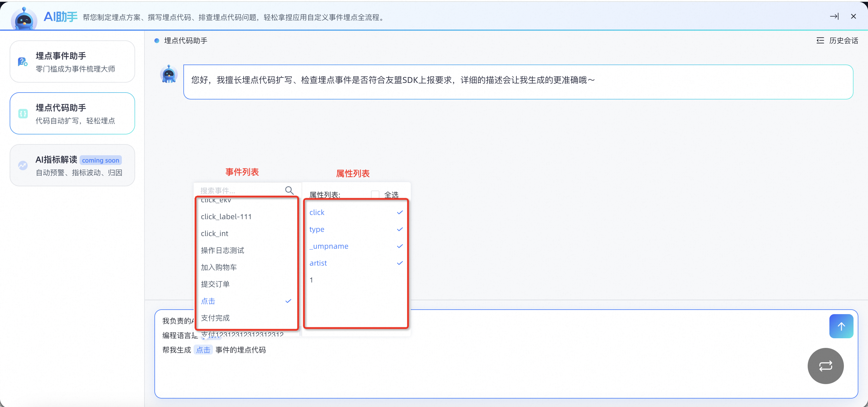868x407 pixels.
Task: Click the AI assistant robot logo
Action: 24,19
